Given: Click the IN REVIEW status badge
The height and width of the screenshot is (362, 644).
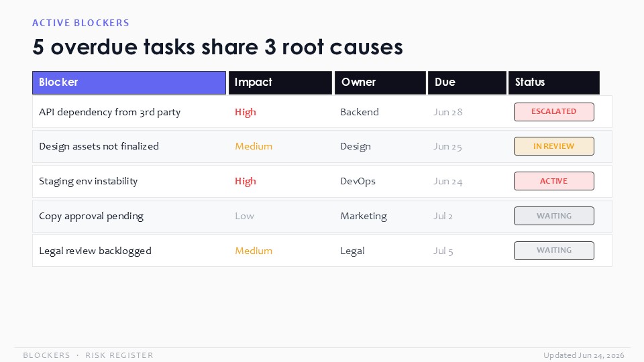Looking at the screenshot, I should pyautogui.click(x=554, y=146).
